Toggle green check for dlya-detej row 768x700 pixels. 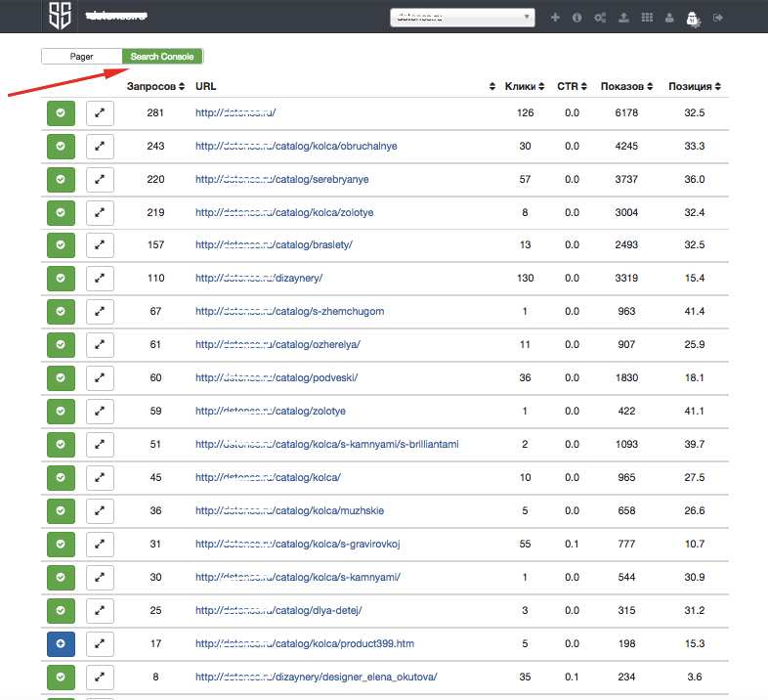pyautogui.click(x=61, y=611)
